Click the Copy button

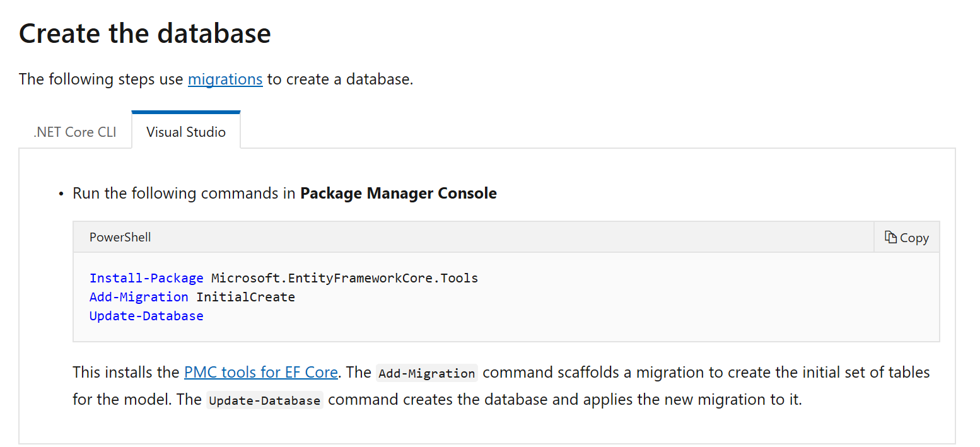coord(906,237)
